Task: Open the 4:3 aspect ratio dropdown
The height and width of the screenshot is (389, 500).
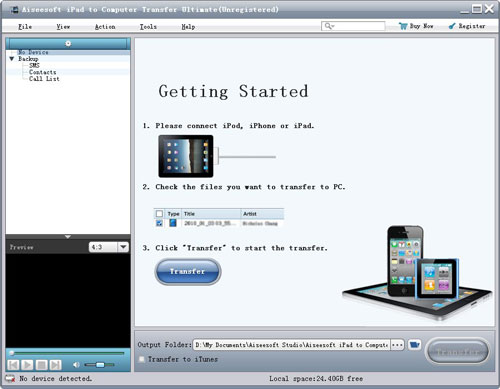Action: point(123,247)
